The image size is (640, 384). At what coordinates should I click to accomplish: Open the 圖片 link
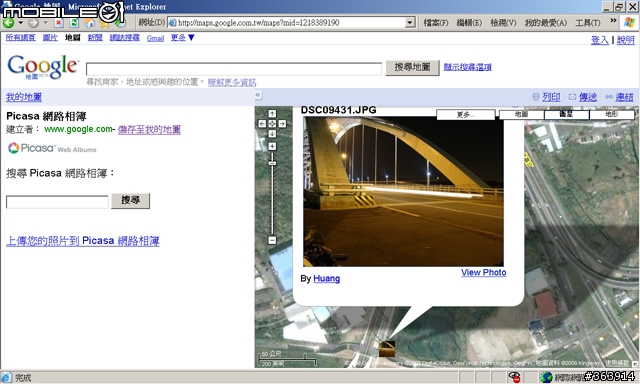tap(50, 38)
